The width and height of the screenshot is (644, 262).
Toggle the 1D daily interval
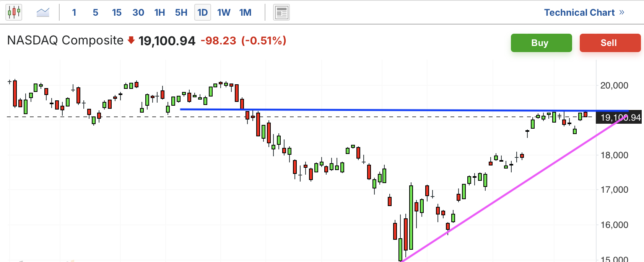203,13
